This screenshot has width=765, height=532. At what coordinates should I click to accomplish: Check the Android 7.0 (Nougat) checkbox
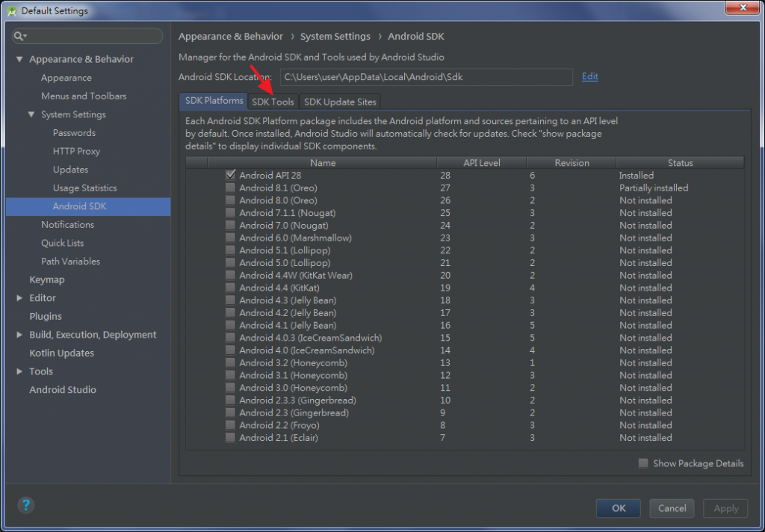tap(230, 225)
